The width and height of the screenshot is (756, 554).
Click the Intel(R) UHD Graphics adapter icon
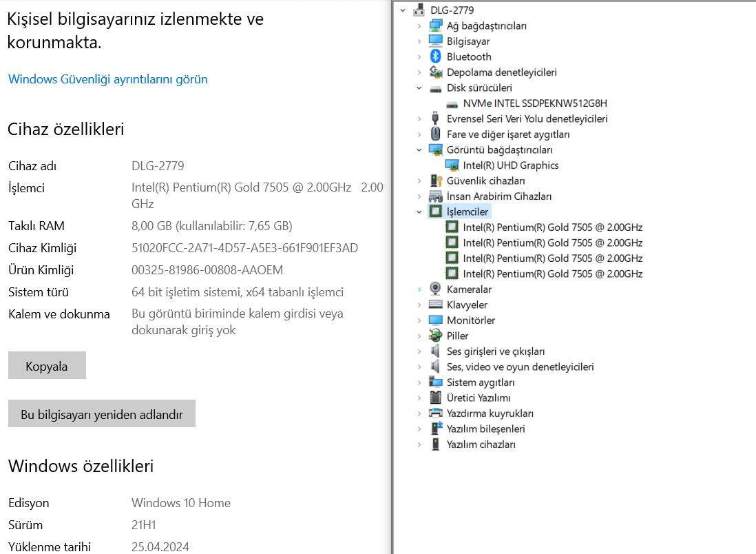pos(452,165)
